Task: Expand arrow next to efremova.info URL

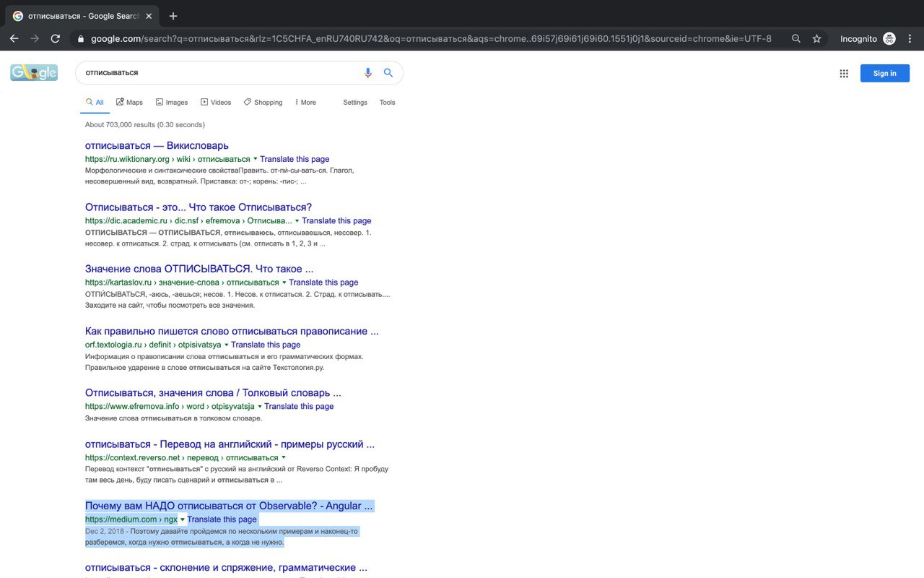Action: click(260, 407)
